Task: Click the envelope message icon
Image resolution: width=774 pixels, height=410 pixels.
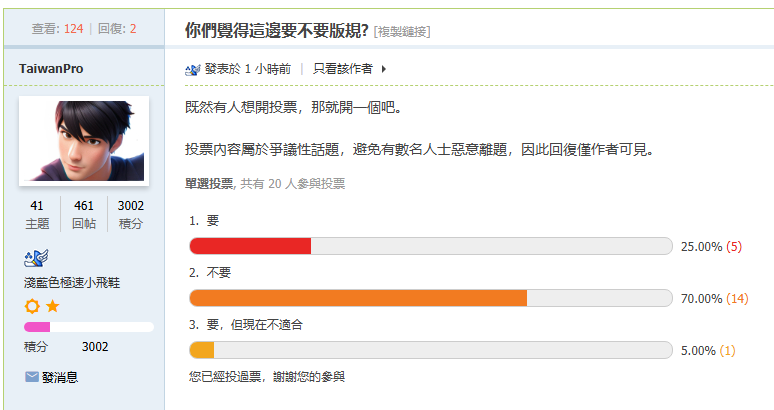Action: pyautogui.click(x=32, y=377)
